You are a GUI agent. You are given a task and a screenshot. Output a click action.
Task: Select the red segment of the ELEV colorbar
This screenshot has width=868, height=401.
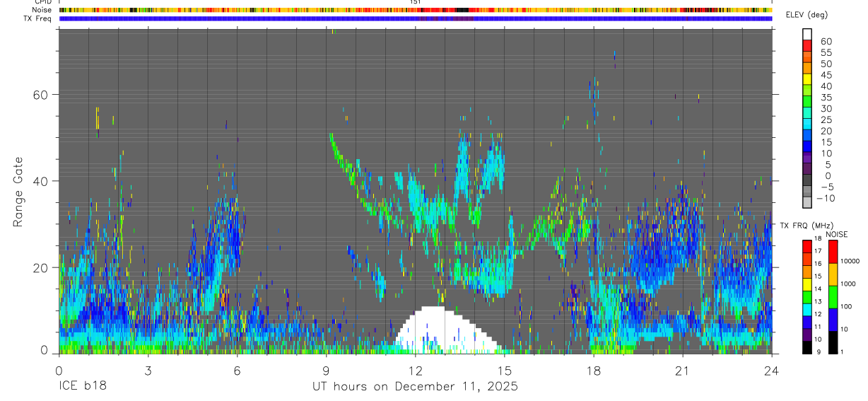[x=807, y=45]
